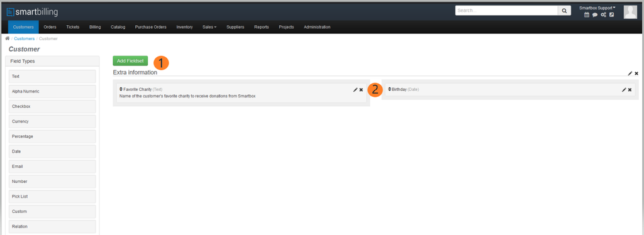Remove the Favorite Charity field
The width and height of the screenshot is (644, 235).
coord(361,90)
